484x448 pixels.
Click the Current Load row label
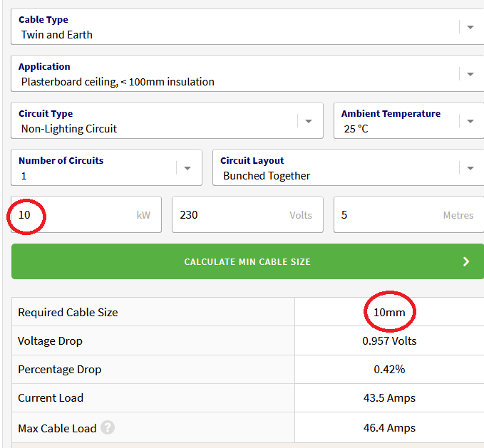[51, 398]
